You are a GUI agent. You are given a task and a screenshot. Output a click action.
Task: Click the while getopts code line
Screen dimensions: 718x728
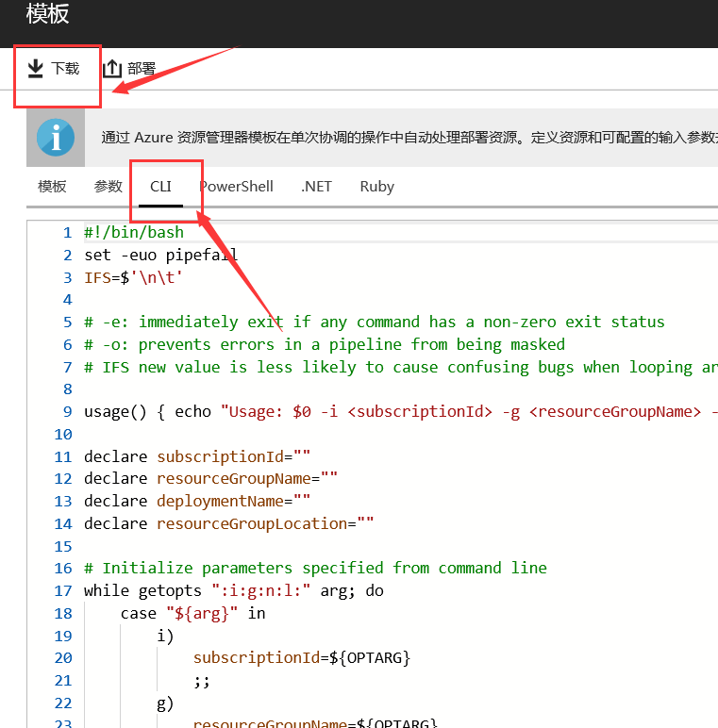233,591
